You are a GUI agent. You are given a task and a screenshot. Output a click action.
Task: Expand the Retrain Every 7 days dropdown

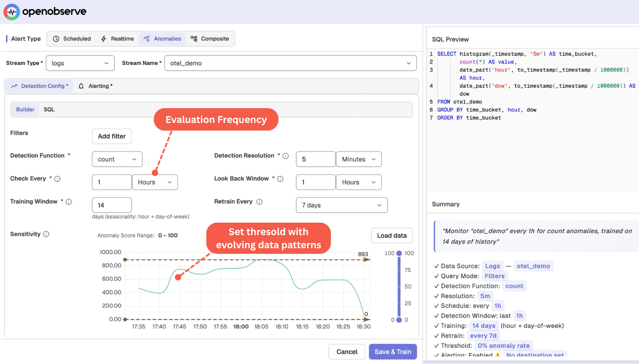click(342, 205)
